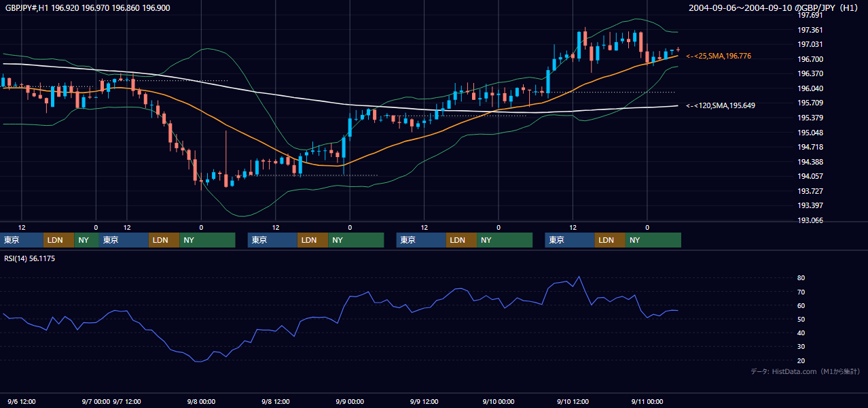Click price axis value 197.031
868x408 pixels.
809,44
